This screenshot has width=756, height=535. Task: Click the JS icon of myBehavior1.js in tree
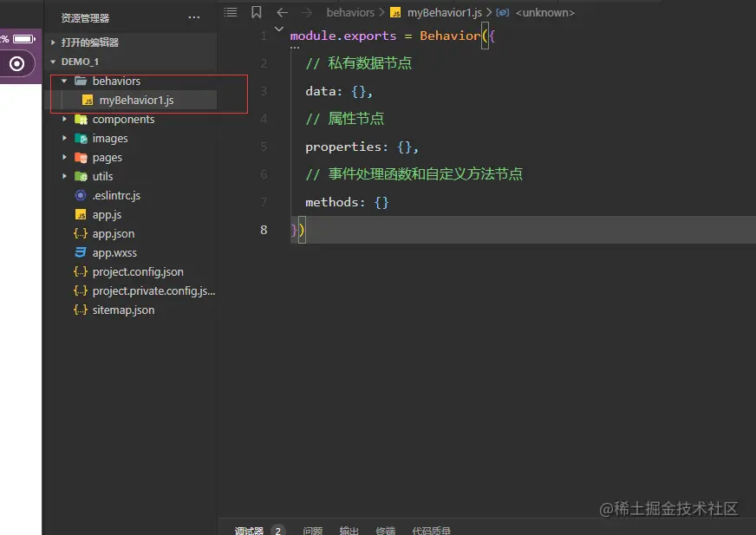[88, 101]
